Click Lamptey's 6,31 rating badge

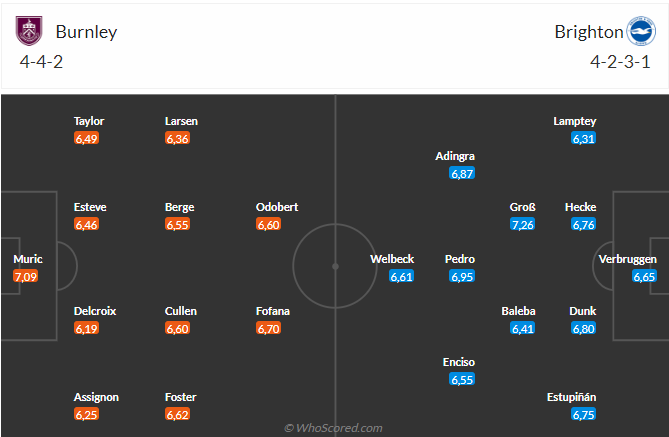coord(584,138)
